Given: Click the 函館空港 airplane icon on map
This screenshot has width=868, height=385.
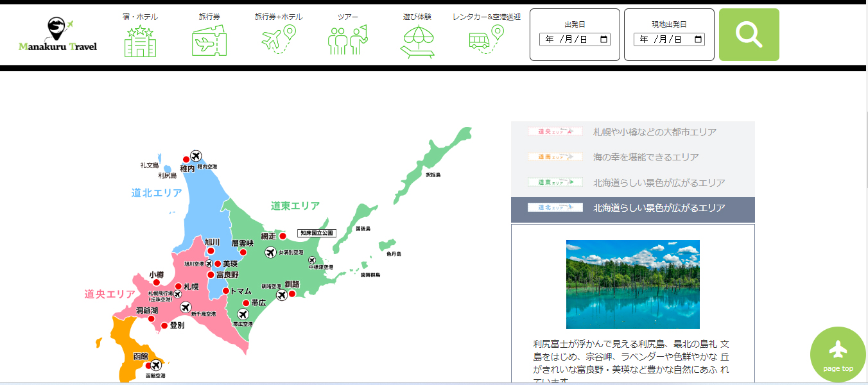Looking at the screenshot, I should click(155, 365).
